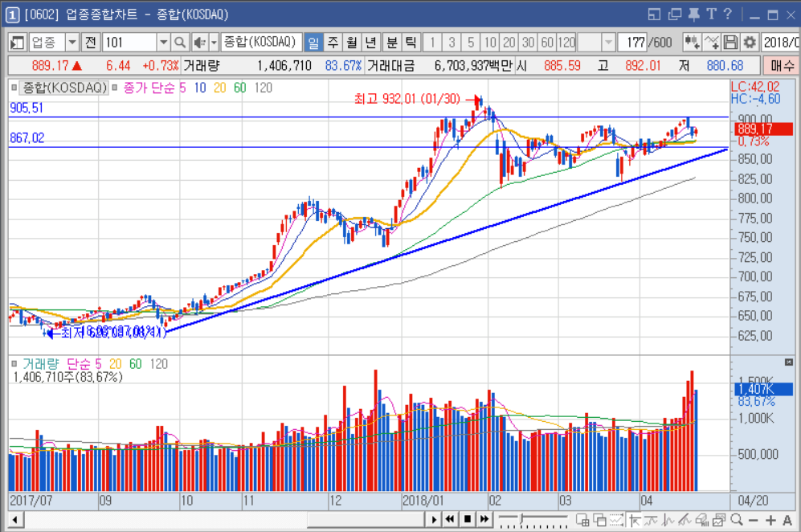Open chart settings gear icon
This screenshot has width=801, height=532.
click(750, 42)
